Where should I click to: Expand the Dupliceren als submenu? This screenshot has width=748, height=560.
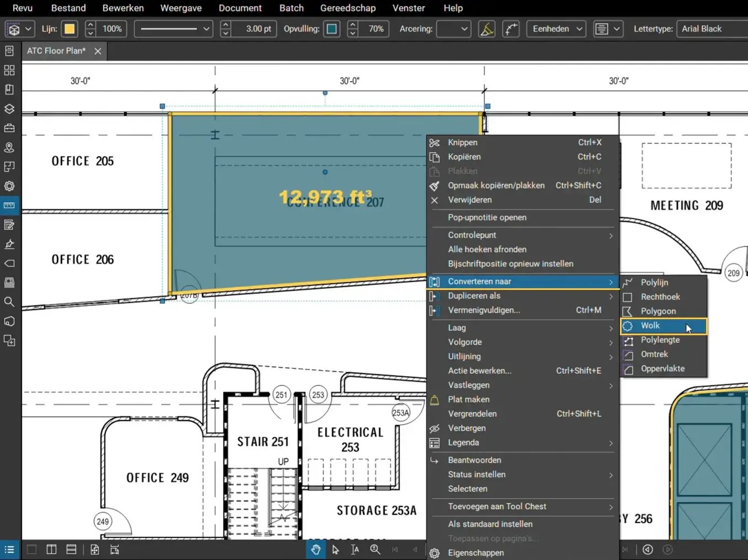[523, 296]
